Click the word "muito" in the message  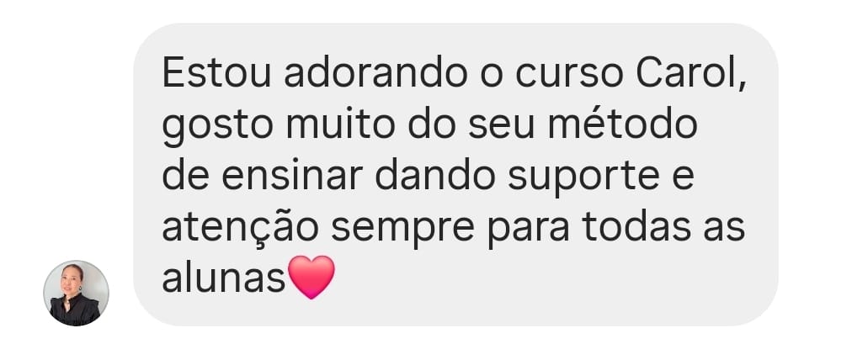pyautogui.click(x=340, y=125)
